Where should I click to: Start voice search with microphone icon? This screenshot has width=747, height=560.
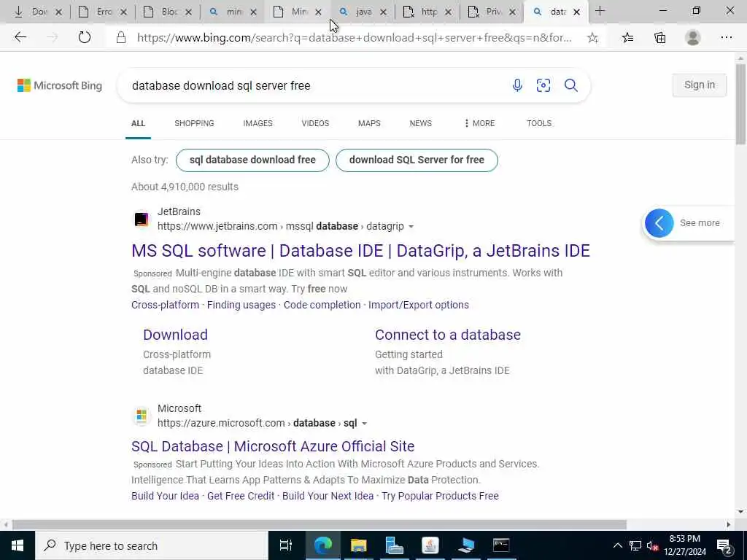tap(517, 85)
